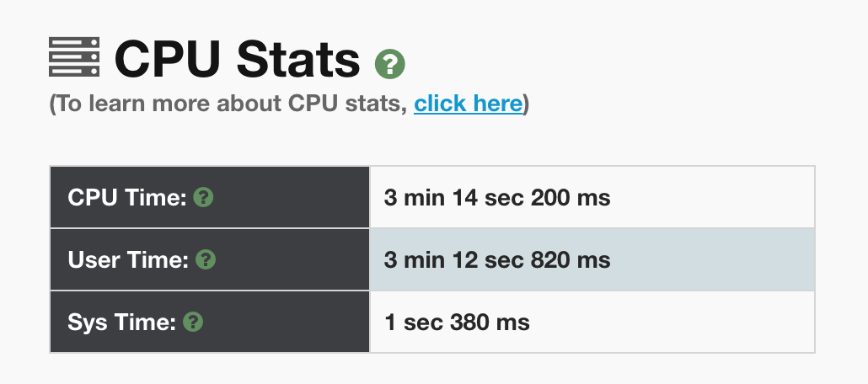Click "380 ms" in the Sys Time value
The image size is (868, 384).
490,322
